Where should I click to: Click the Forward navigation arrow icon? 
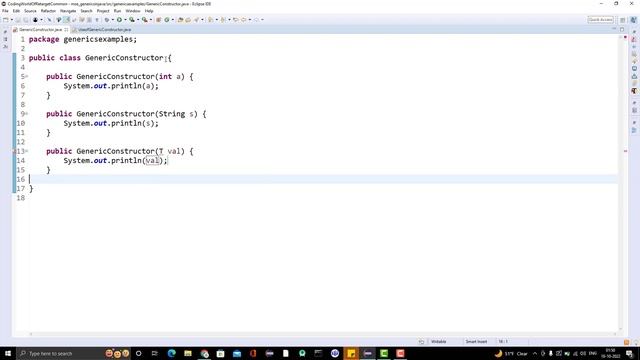click(256, 20)
